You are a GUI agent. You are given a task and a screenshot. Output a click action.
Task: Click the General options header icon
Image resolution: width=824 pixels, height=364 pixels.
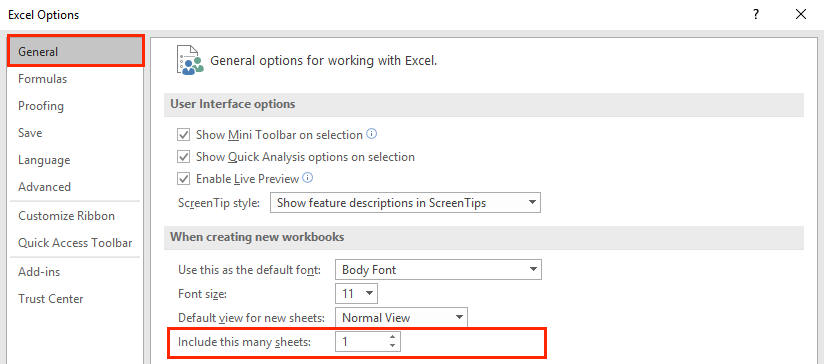(190, 60)
